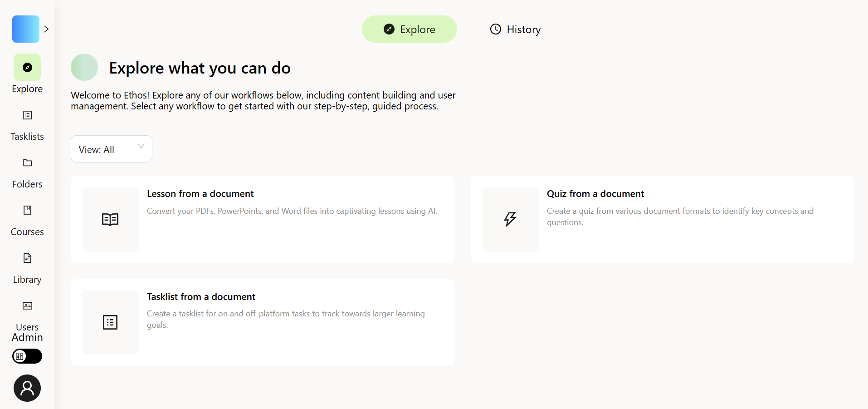The width and height of the screenshot is (868, 409).
Task: Click the 'Convert your PDFs' lesson description
Action: 292,211
